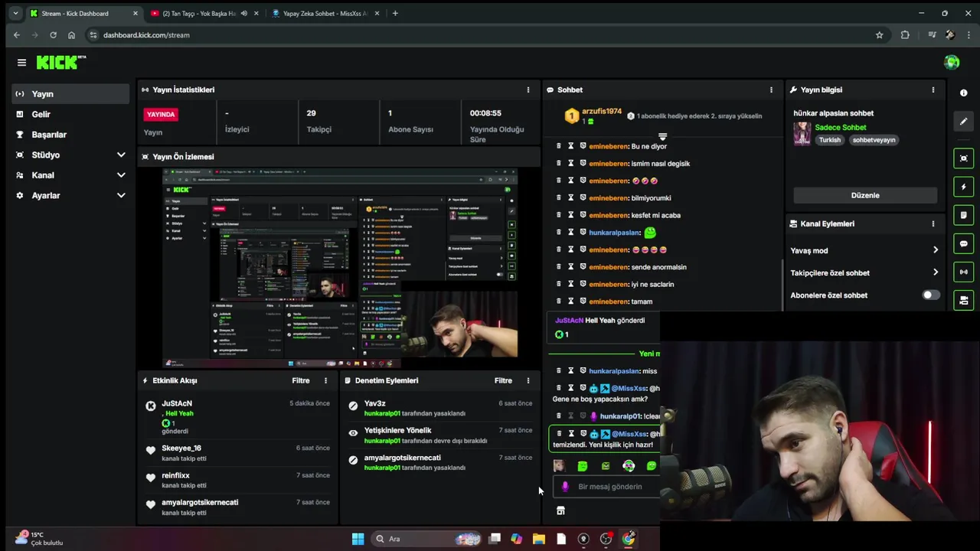Open the browser extensions icon

coord(905,34)
